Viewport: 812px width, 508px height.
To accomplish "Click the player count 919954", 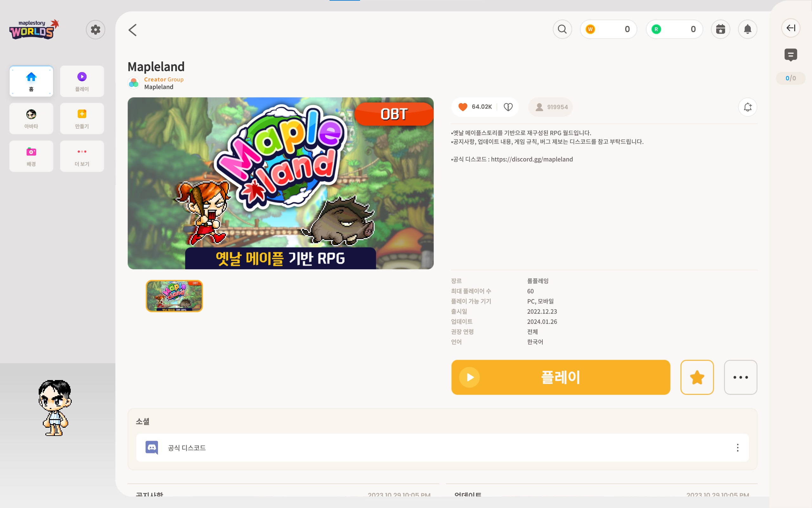I will 551,107.
